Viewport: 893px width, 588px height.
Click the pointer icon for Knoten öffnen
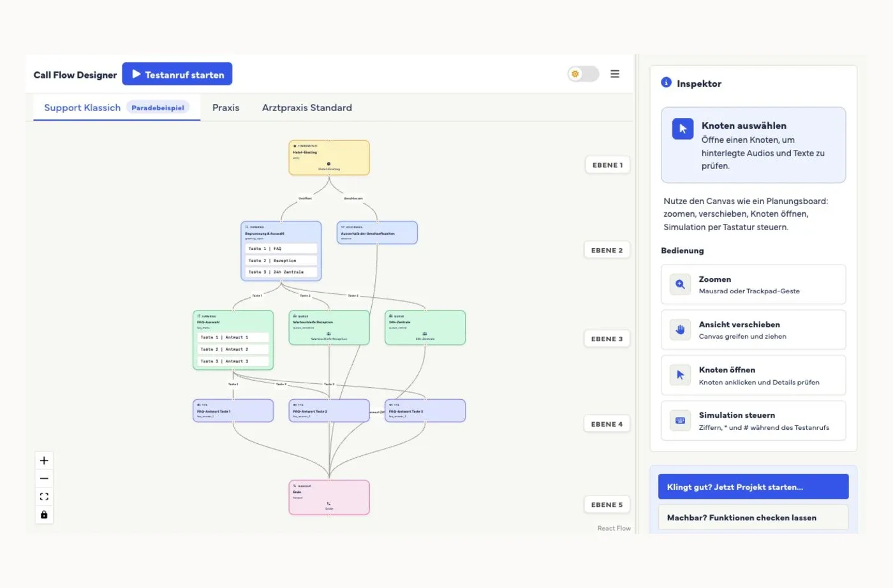(x=680, y=375)
